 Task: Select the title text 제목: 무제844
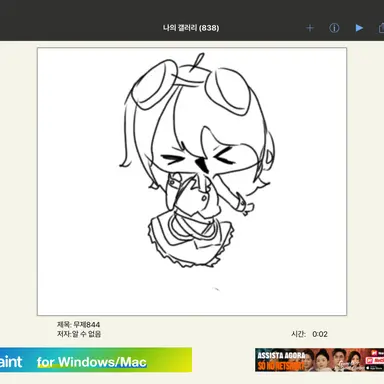pos(78,324)
